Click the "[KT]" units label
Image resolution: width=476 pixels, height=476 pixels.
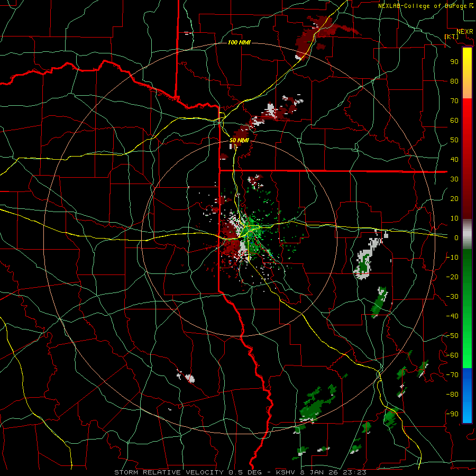[x=452, y=36]
